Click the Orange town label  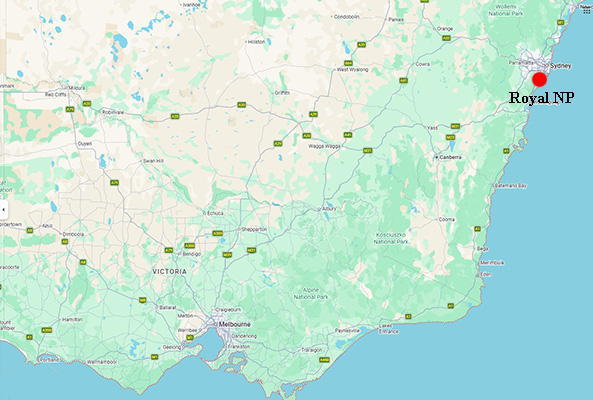(445, 28)
